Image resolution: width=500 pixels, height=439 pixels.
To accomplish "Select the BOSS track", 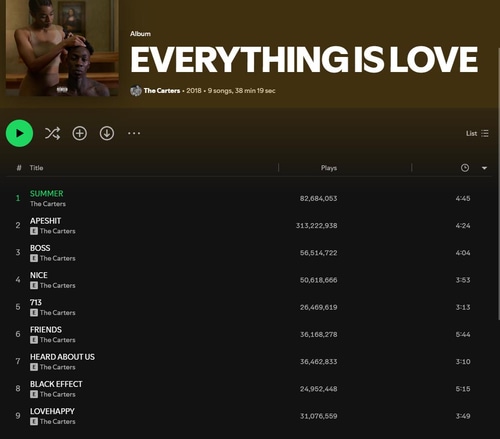I will coord(40,248).
